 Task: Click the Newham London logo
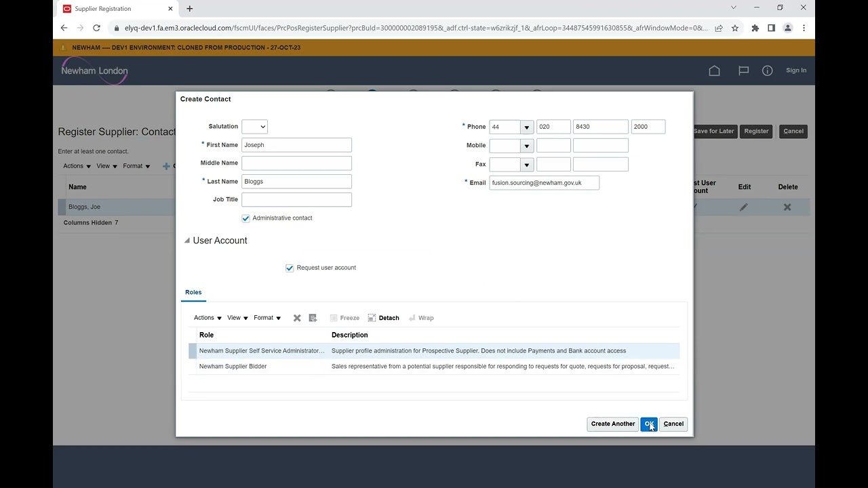click(94, 70)
